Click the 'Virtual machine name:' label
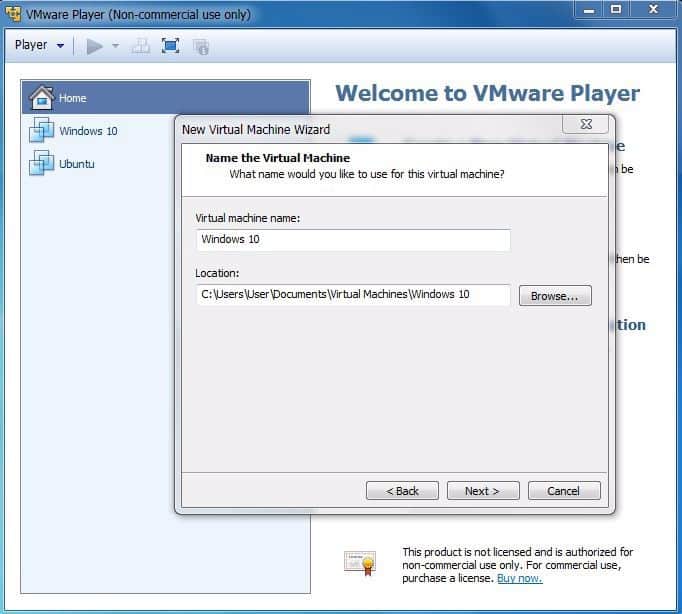The height and width of the screenshot is (614, 682). coord(247,218)
